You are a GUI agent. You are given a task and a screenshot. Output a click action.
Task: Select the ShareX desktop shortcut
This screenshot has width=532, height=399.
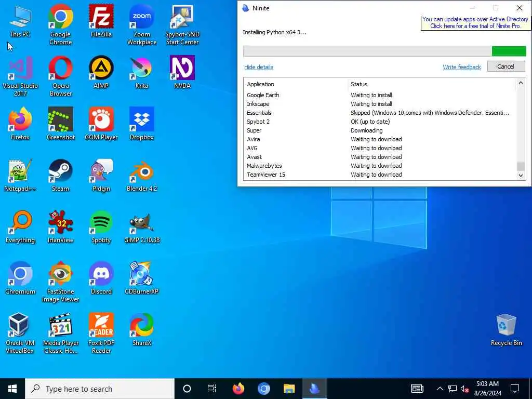(142, 330)
